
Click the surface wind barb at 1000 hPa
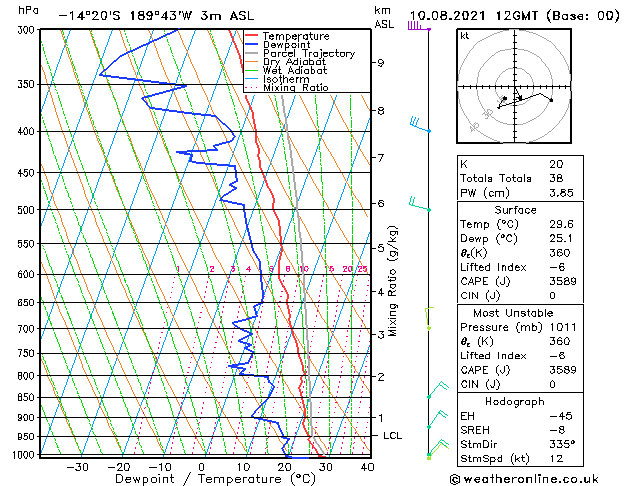coord(438,448)
